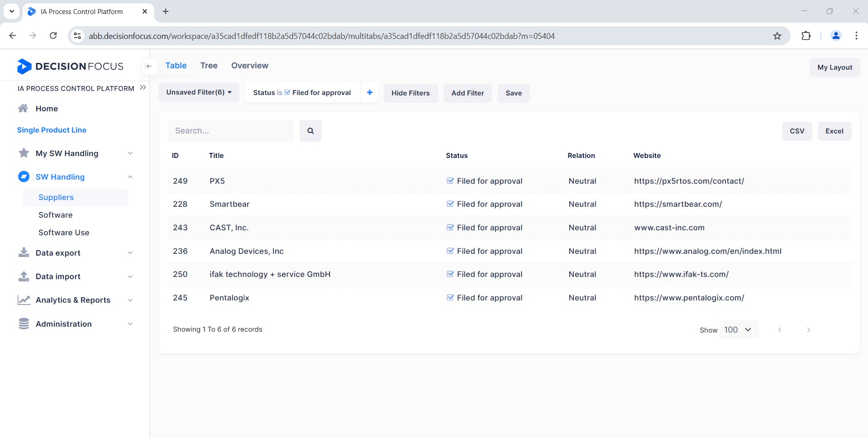Viewport: 868px width, 438px height.
Task: Click the SW Handling compass icon
Action: click(x=24, y=176)
